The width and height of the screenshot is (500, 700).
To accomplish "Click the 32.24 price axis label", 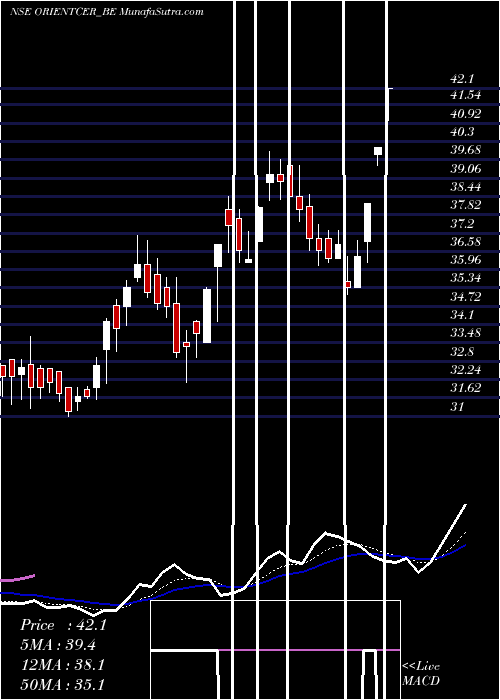I will (x=466, y=370).
